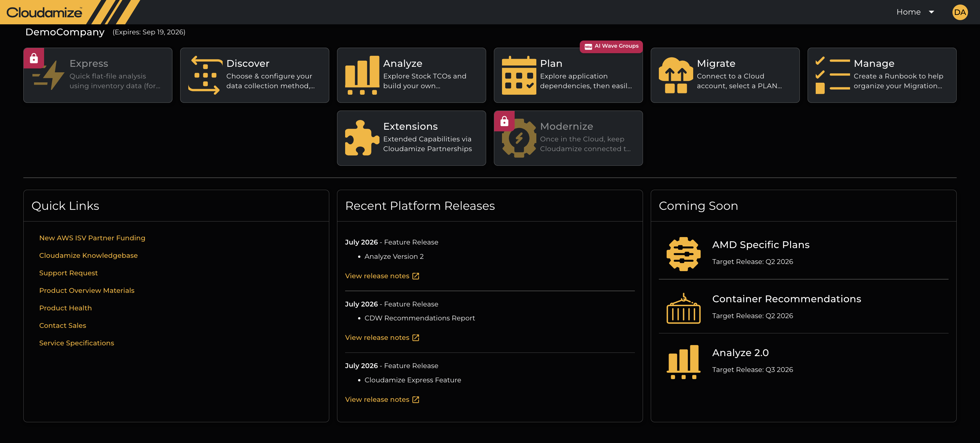
Task: Open the Extensions module card
Action: point(411,138)
